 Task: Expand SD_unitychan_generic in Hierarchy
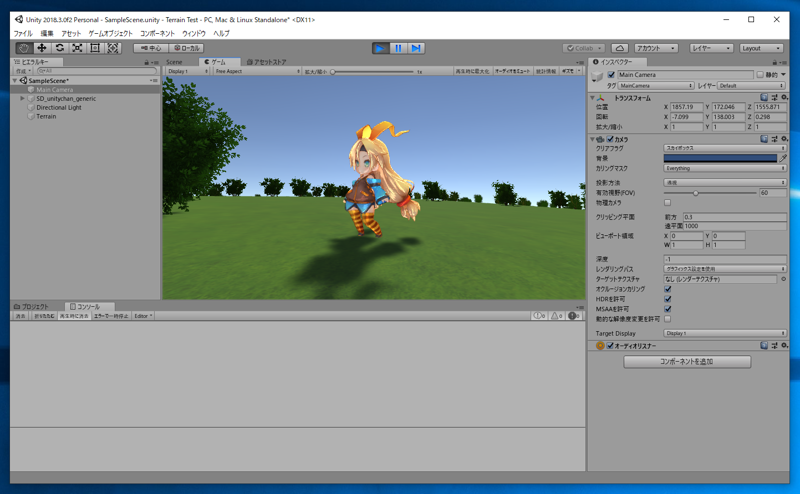[x=22, y=98]
